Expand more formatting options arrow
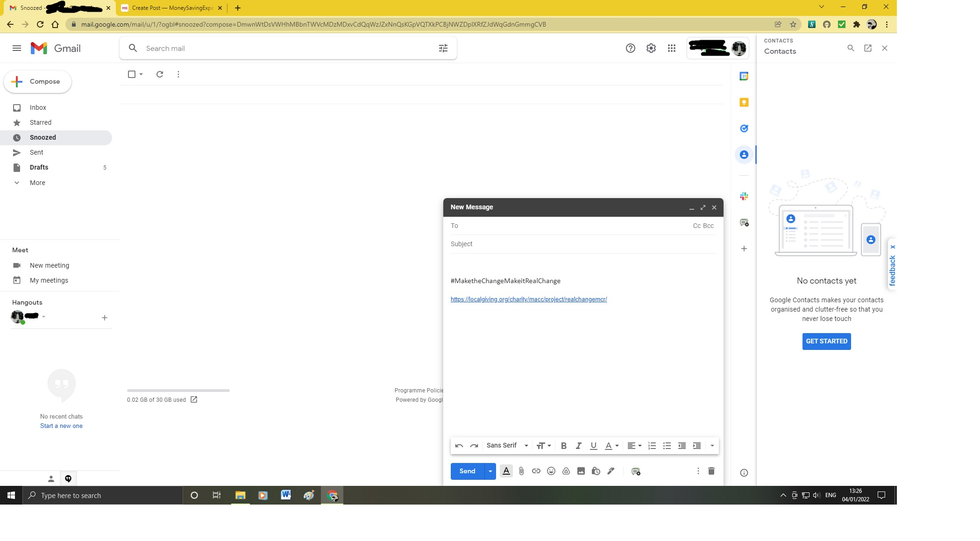This screenshot has height=541, width=980. (x=712, y=446)
